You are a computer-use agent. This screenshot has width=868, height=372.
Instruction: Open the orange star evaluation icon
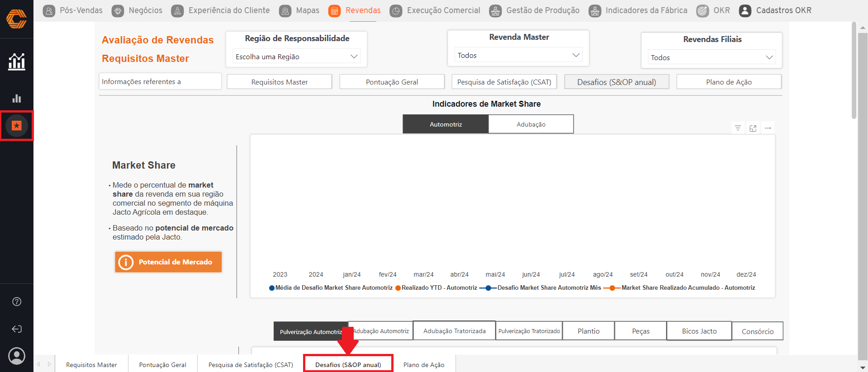pos(17,126)
